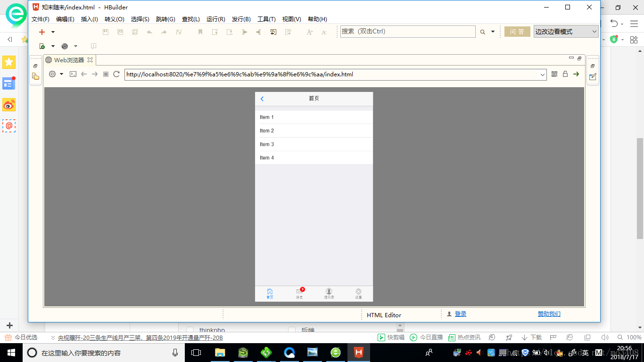Tap the 首页 home tab icon
Viewport: 644px width, 362px height.
tap(270, 294)
